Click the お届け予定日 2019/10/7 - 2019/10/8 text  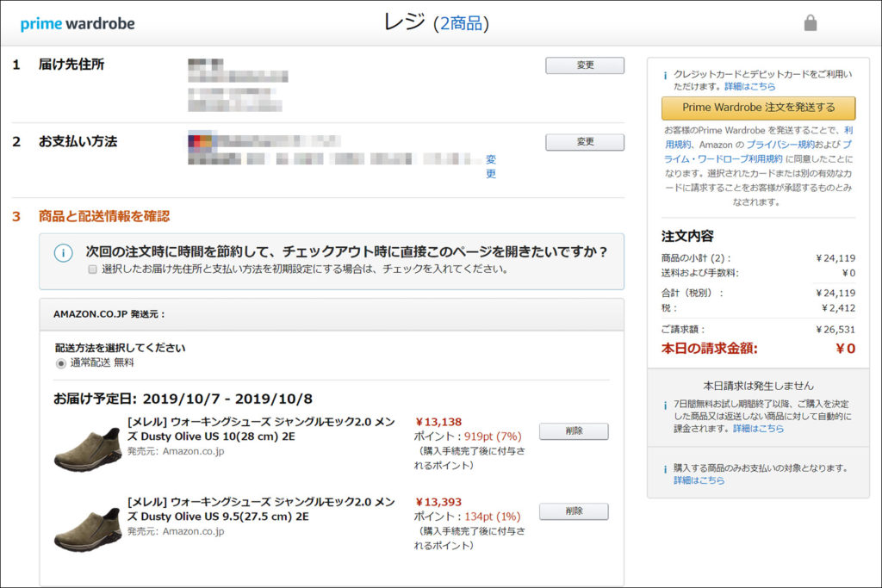(x=183, y=399)
